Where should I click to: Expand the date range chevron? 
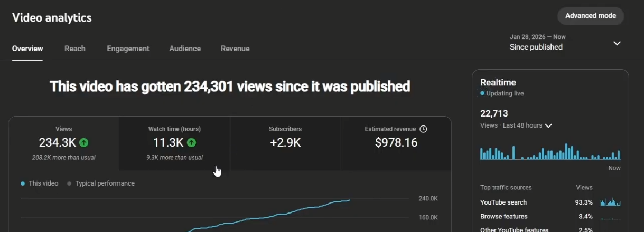click(x=617, y=43)
